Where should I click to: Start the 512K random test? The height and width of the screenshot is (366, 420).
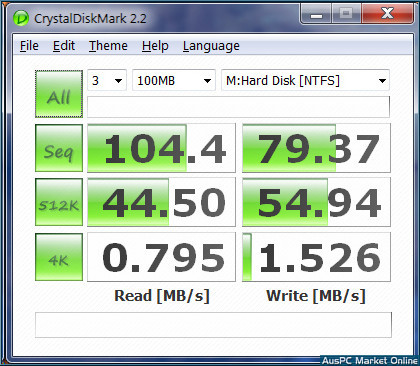tap(59, 202)
